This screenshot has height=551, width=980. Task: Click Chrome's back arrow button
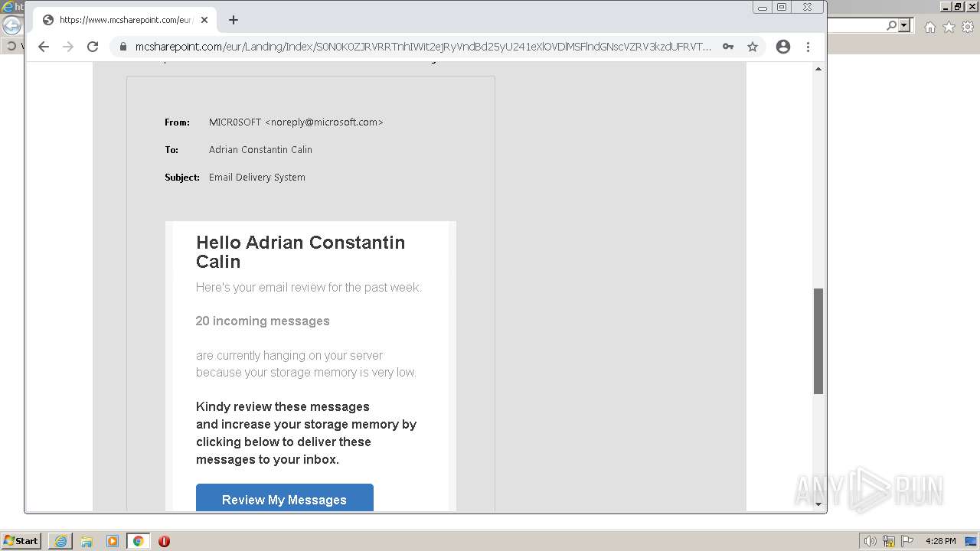[x=44, y=47]
